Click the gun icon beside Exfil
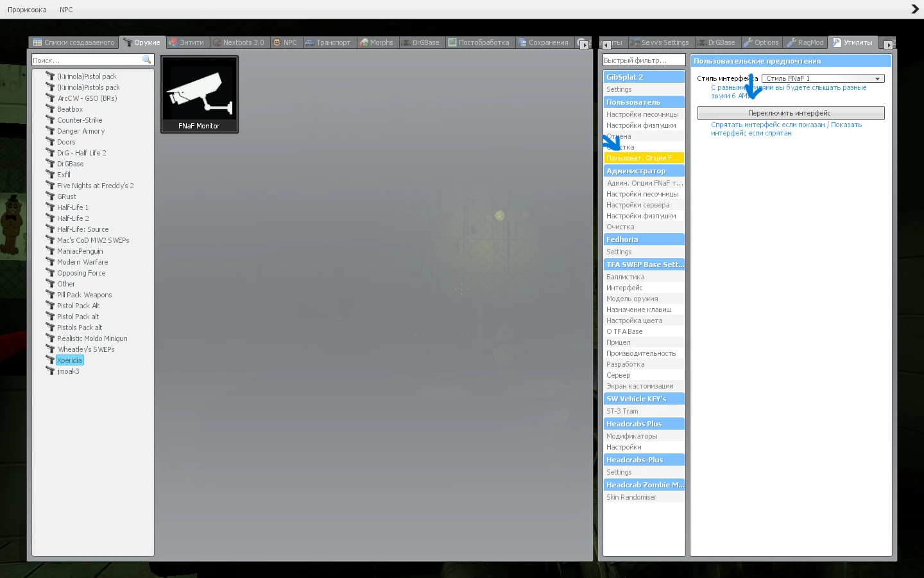This screenshot has width=924, height=578. click(x=50, y=175)
